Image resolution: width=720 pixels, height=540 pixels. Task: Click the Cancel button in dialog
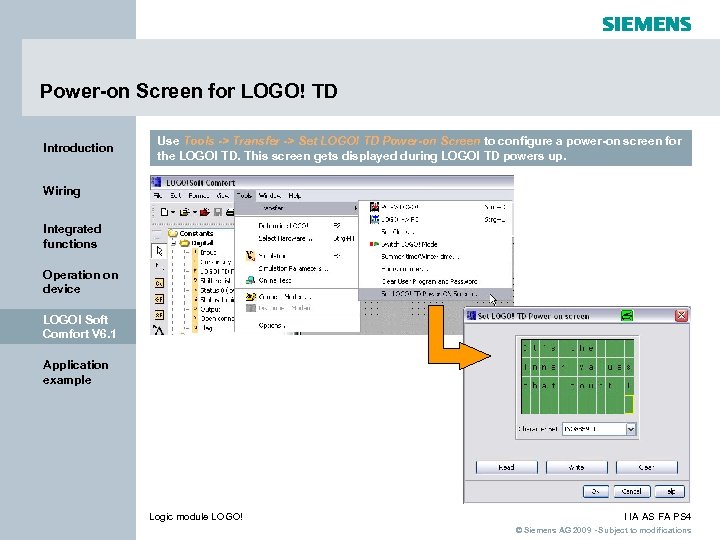pyautogui.click(x=632, y=491)
